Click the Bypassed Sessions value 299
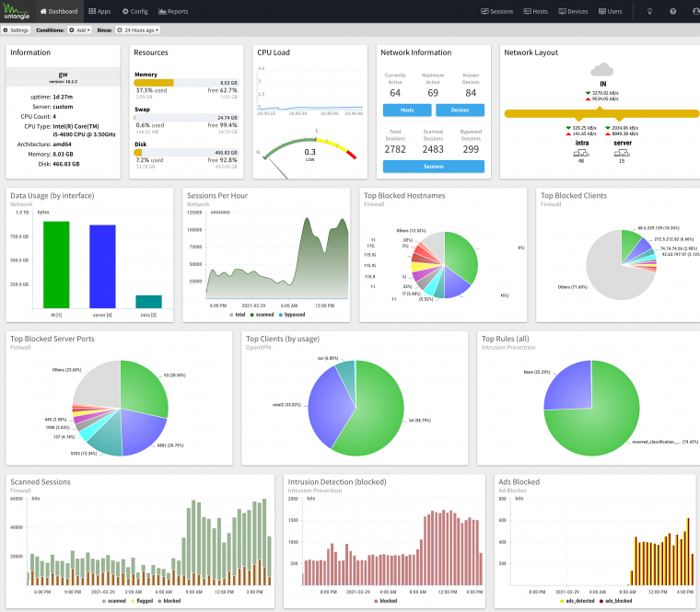700x612 pixels. pyautogui.click(x=471, y=149)
